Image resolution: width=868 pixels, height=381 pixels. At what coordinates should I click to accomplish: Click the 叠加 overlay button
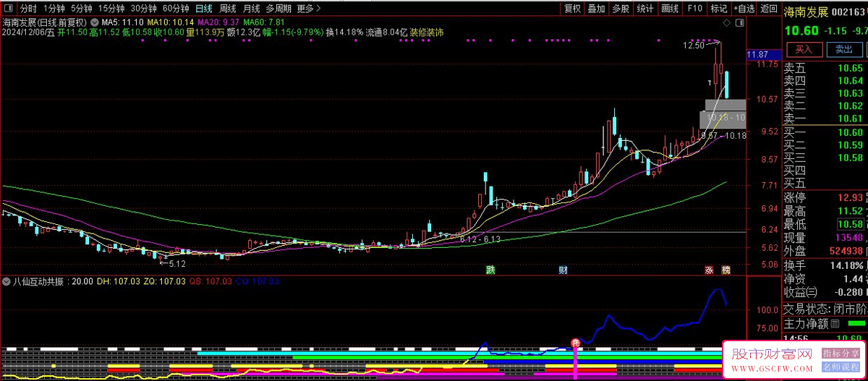[596, 9]
